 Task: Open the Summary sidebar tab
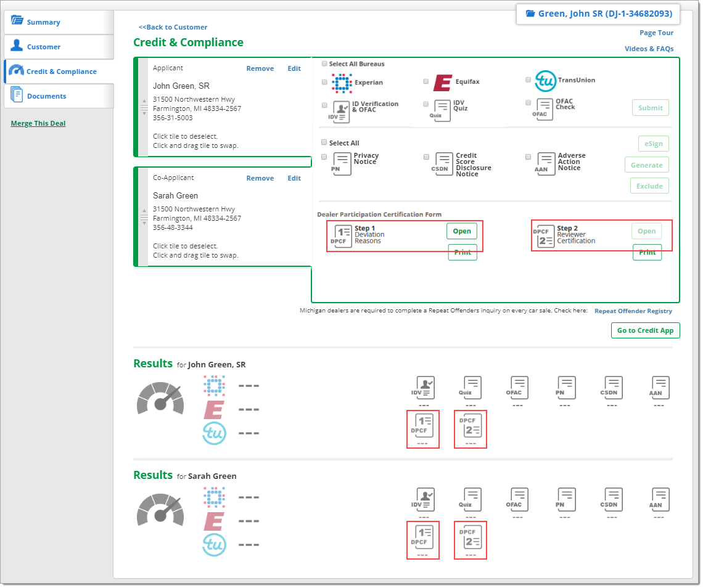click(x=59, y=22)
